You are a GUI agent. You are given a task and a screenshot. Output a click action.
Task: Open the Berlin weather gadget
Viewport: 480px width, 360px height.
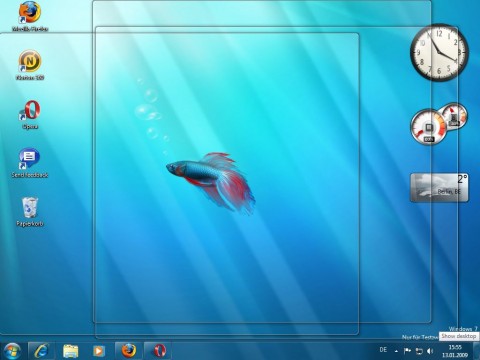tap(439, 187)
